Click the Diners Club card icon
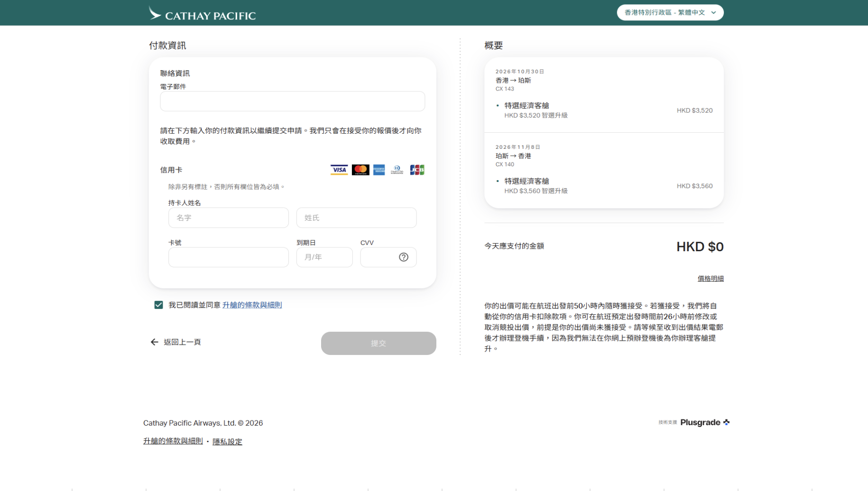Screen dimensions: 868x491 [x=397, y=170]
